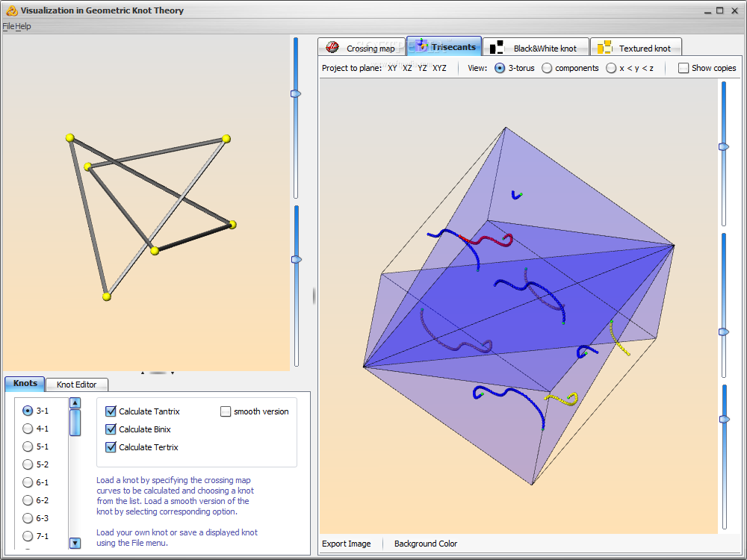Screen dimensions: 747x560
Task: Click middle slider handle beside trisecants view
Action: (724, 332)
